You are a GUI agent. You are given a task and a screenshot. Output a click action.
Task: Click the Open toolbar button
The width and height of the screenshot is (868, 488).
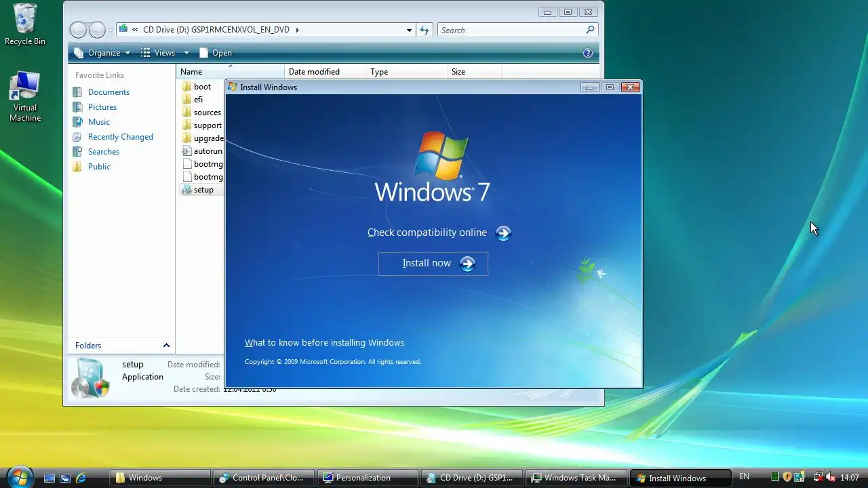coord(215,53)
